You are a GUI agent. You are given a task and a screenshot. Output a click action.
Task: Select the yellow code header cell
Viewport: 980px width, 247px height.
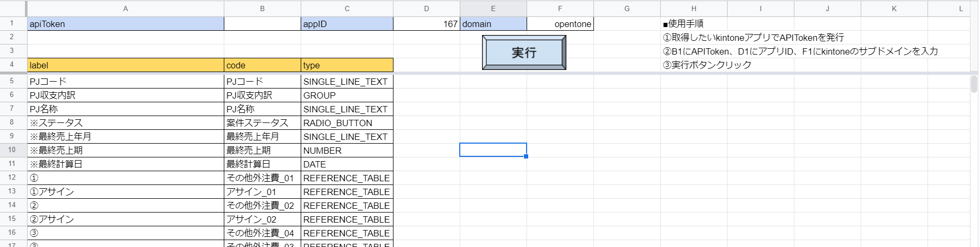point(262,65)
